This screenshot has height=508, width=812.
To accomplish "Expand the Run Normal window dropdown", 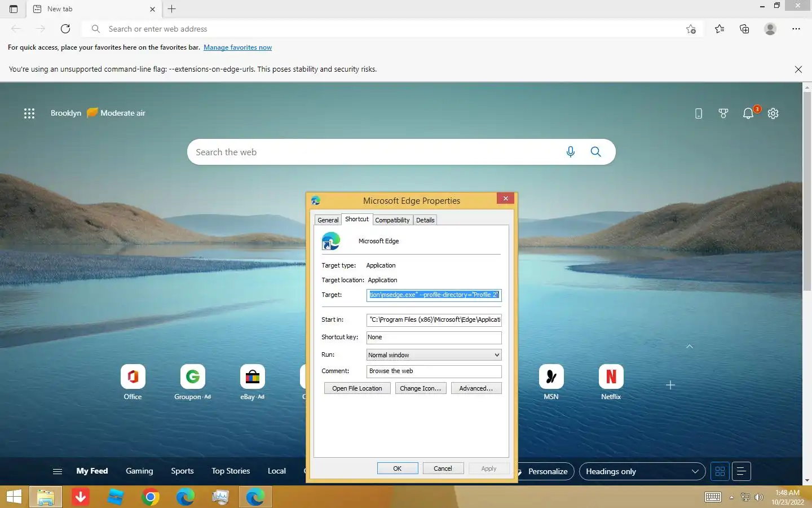I will coord(434,355).
